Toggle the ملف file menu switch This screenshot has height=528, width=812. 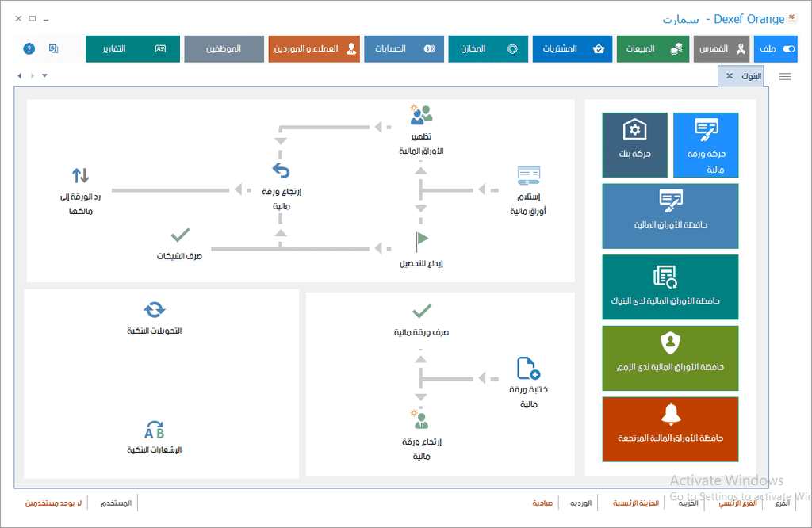pyautogui.click(x=788, y=48)
